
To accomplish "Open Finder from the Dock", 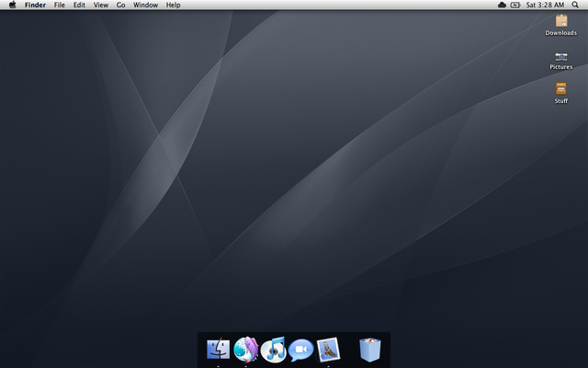I will [x=219, y=350].
